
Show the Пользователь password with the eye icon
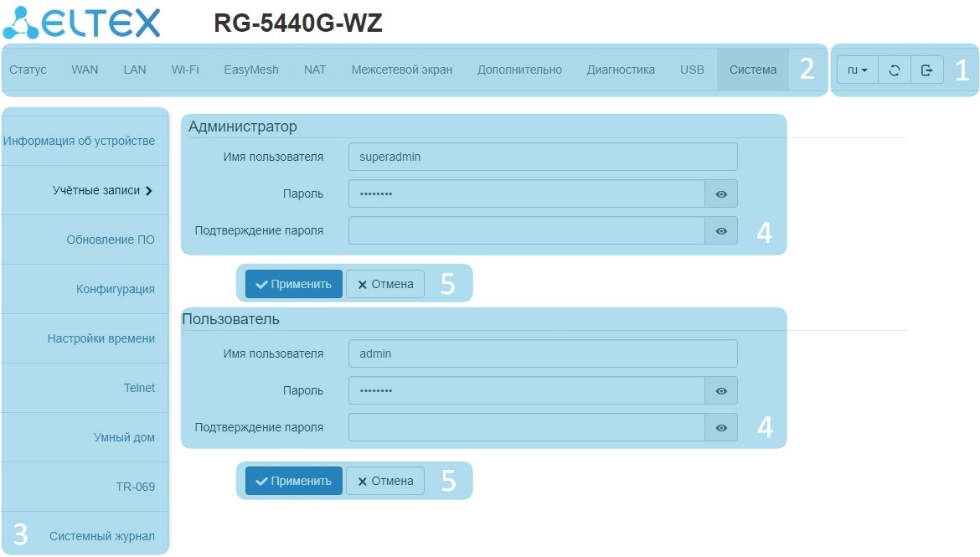pyautogui.click(x=721, y=390)
